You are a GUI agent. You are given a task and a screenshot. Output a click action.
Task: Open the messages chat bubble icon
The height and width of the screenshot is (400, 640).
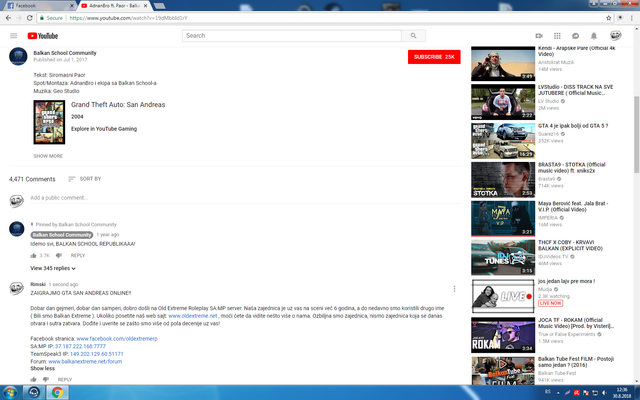click(x=576, y=36)
